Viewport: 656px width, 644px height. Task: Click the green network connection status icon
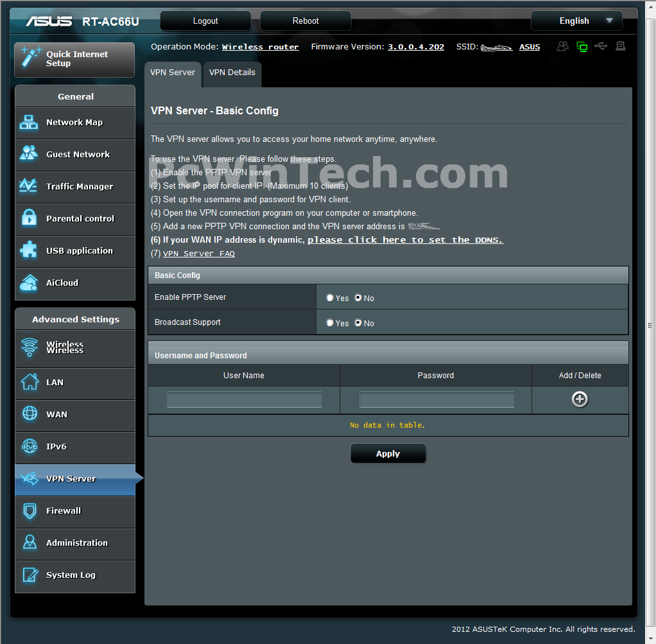point(582,46)
